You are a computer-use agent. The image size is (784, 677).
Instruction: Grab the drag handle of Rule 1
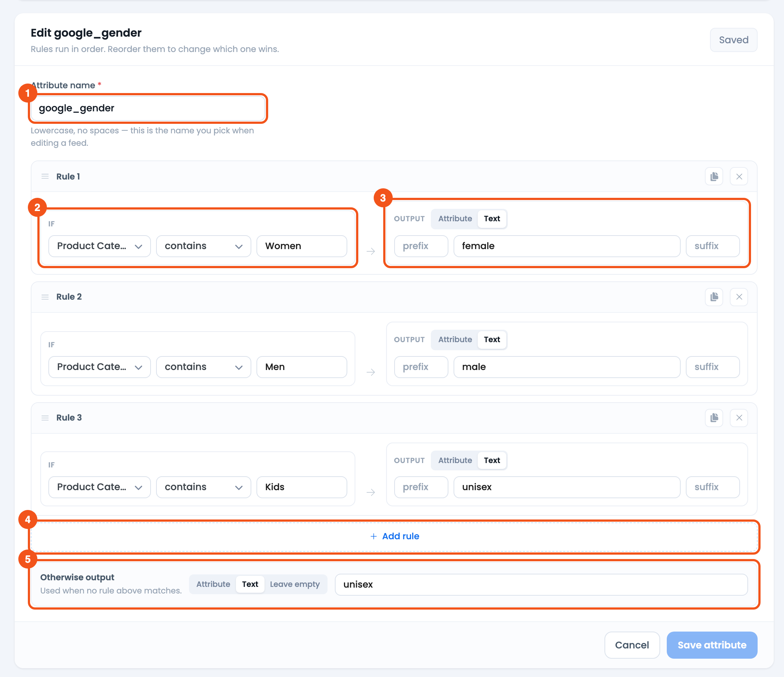(45, 176)
